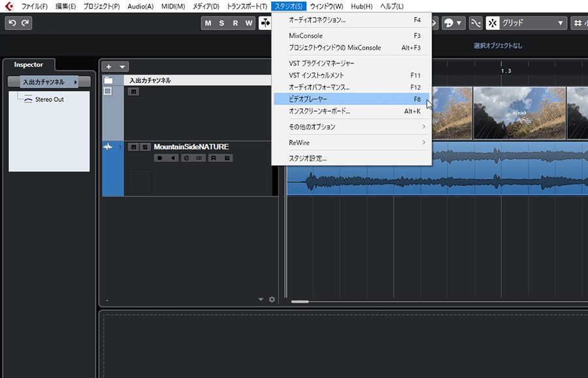Image resolution: width=588 pixels, height=378 pixels.
Task: Toggle the auto-scroll icon in toolbar
Action: 265,23
